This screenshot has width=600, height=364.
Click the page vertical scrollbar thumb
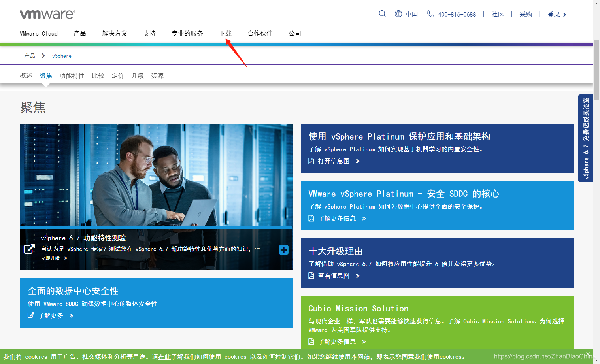pos(596,70)
